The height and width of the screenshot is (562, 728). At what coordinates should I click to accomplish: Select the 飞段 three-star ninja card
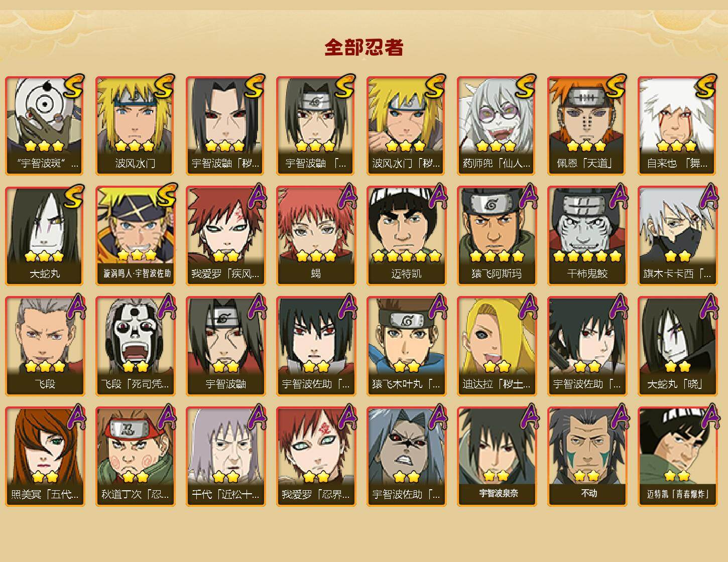(x=45, y=346)
